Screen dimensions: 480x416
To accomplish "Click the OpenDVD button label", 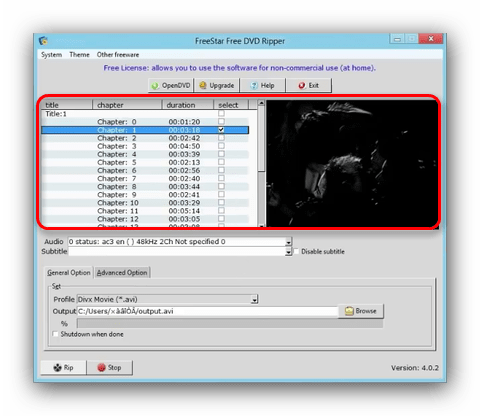I will tap(176, 86).
